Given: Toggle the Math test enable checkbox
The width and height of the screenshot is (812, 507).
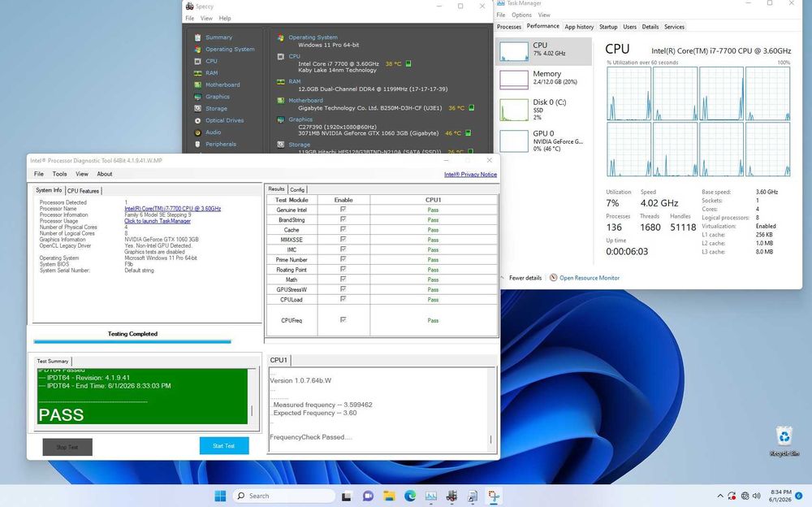Looking at the screenshot, I should (343, 279).
